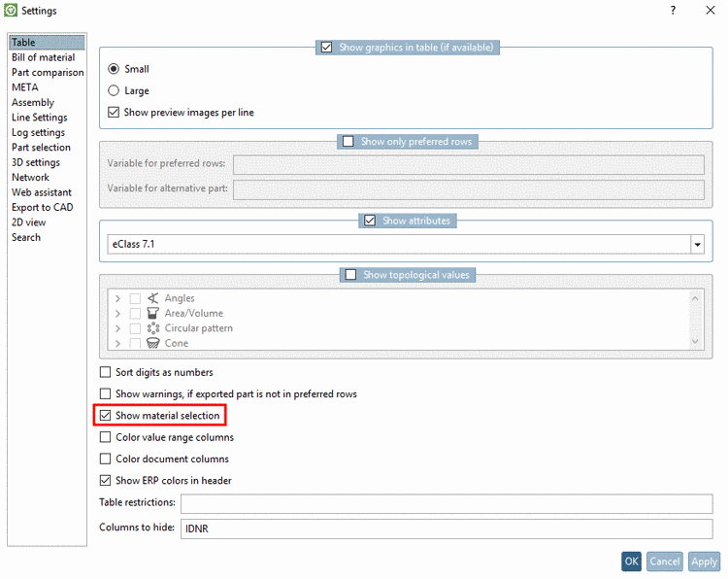Open Search settings page
The width and height of the screenshot is (728, 579).
tap(26, 237)
